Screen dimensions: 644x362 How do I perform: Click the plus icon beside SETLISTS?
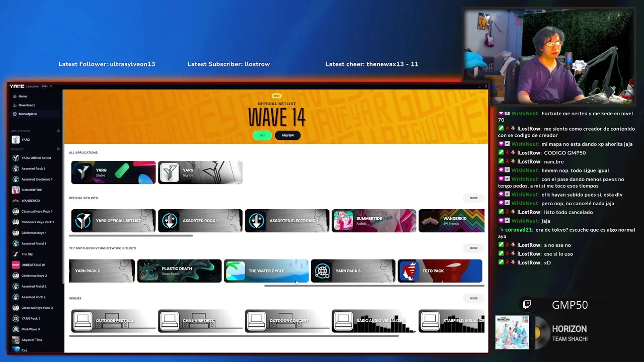pos(58,149)
